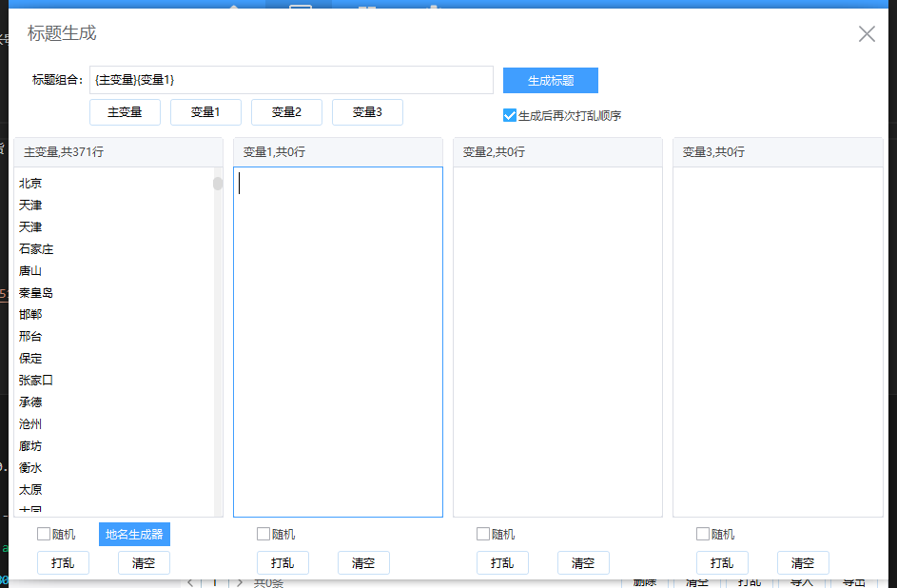The image size is (897, 588).
Task: Enable 随机 under the 变量1 column
Action: pos(262,534)
